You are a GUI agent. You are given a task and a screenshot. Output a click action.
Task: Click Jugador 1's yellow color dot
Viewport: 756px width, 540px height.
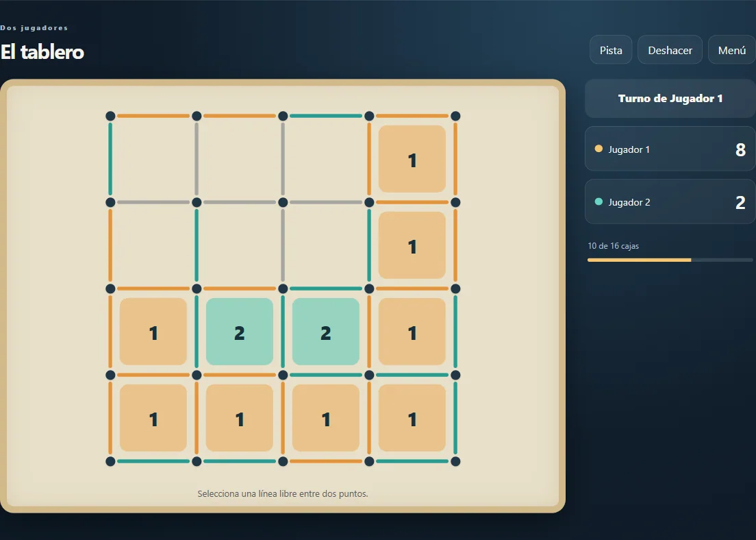coord(598,149)
